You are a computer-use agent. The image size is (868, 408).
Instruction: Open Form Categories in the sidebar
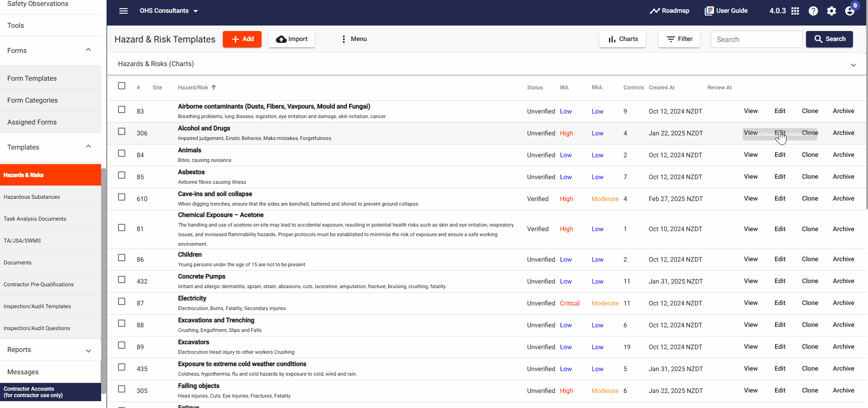point(51,100)
